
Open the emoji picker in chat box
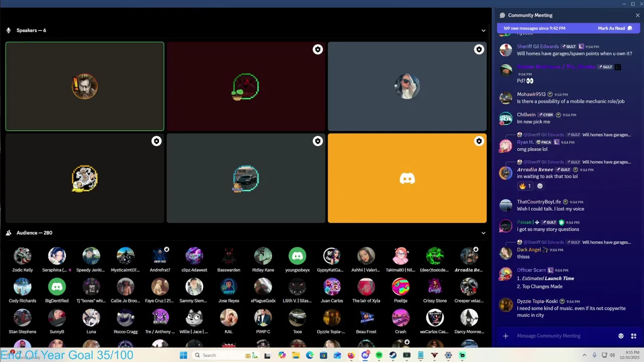(621, 336)
